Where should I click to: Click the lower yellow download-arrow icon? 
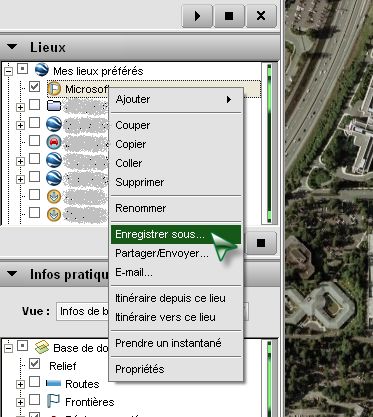(54, 214)
